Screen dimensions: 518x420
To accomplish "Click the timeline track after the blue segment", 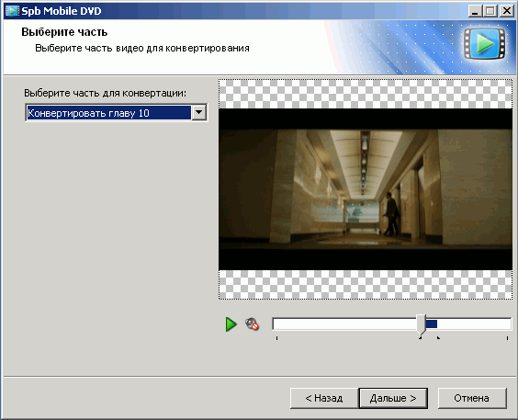I will click(x=474, y=324).
